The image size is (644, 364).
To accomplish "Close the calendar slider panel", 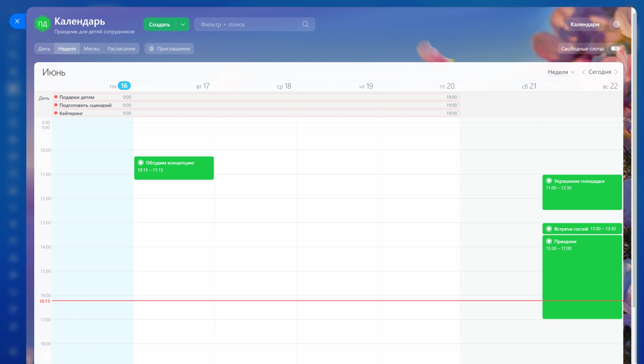I will click(x=17, y=21).
